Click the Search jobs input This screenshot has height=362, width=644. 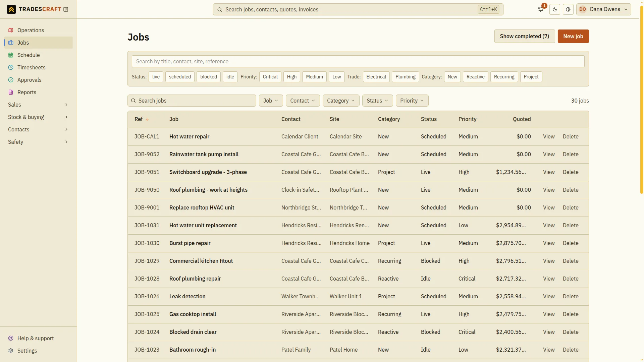[192, 101]
